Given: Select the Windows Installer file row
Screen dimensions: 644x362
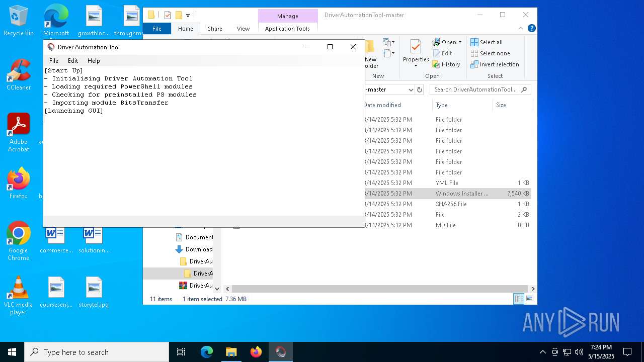Looking at the screenshot, I should [x=447, y=194].
